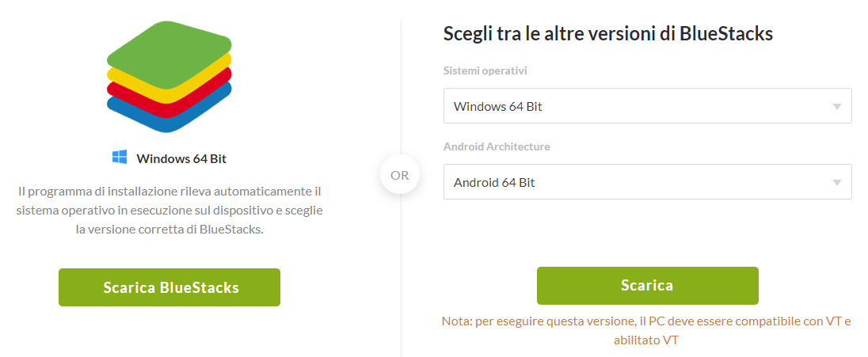868x357 pixels.
Task: Click the round OR divider badge
Action: (x=400, y=175)
